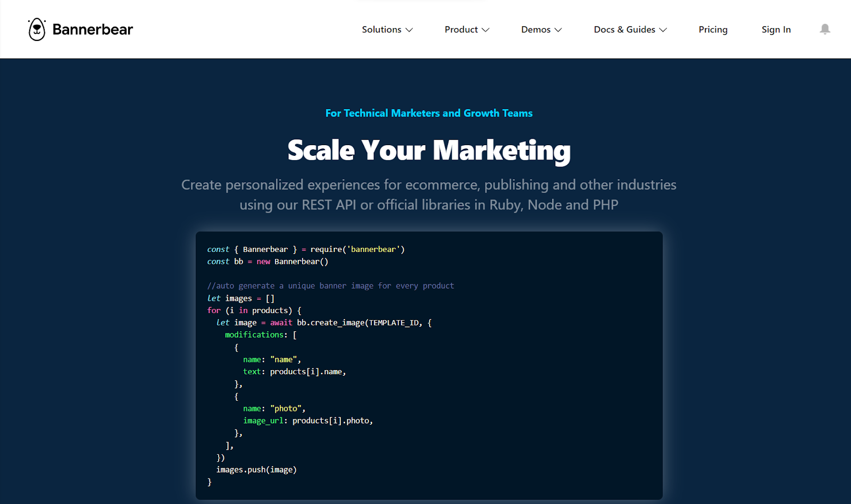Click the "const bb = new Bannerbear()" line

pyautogui.click(x=268, y=262)
